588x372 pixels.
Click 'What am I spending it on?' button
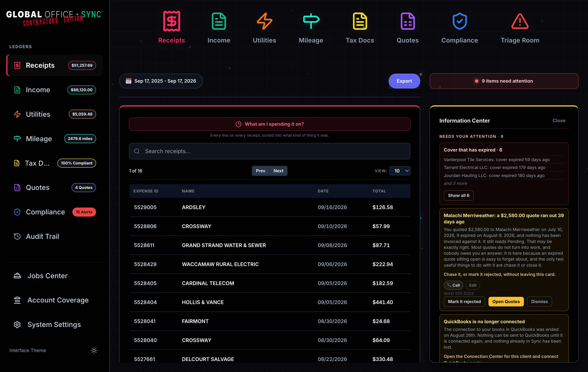click(x=269, y=124)
